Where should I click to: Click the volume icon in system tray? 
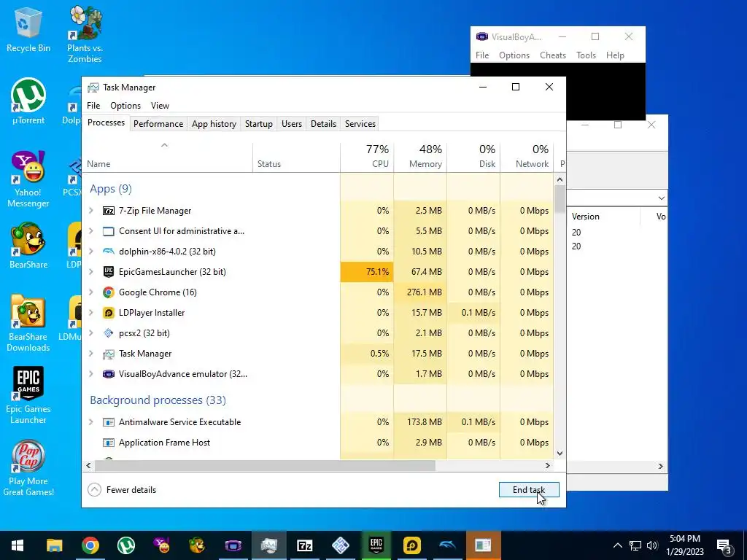[x=652, y=545]
